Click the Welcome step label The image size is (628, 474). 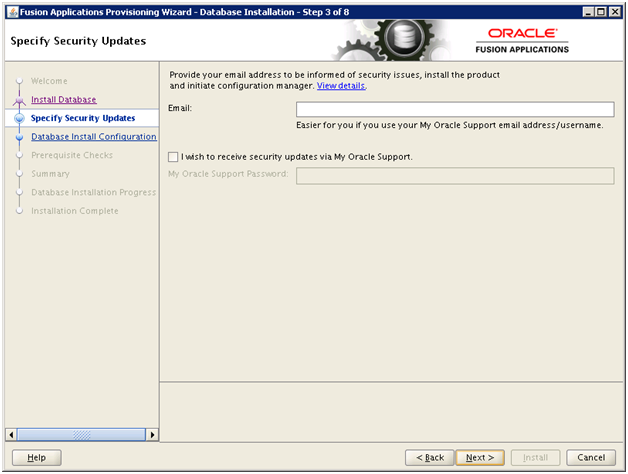[x=49, y=81]
